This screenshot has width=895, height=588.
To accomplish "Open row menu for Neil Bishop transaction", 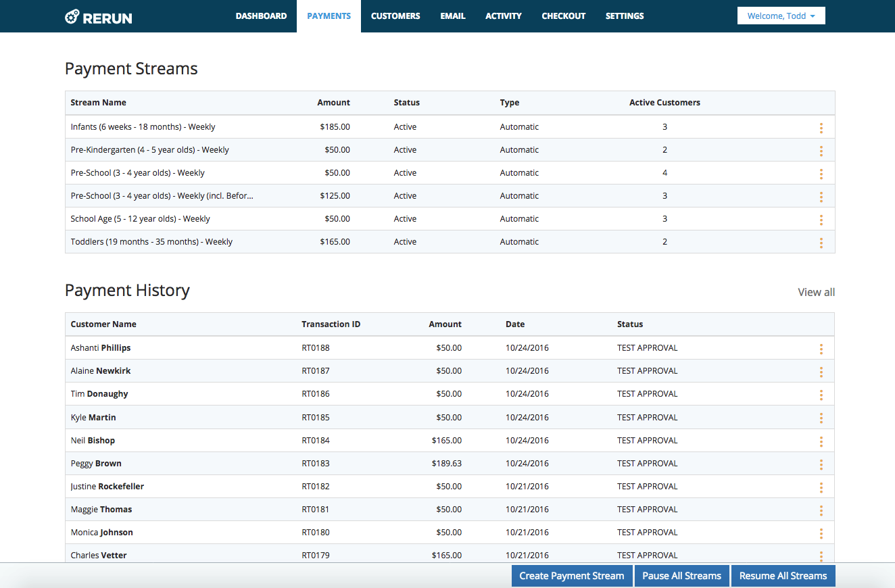I will pyautogui.click(x=821, y=441).
